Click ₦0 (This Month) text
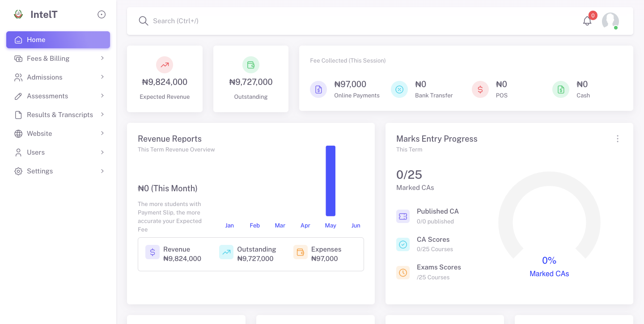The image size is (644, 324). point(168,189)
